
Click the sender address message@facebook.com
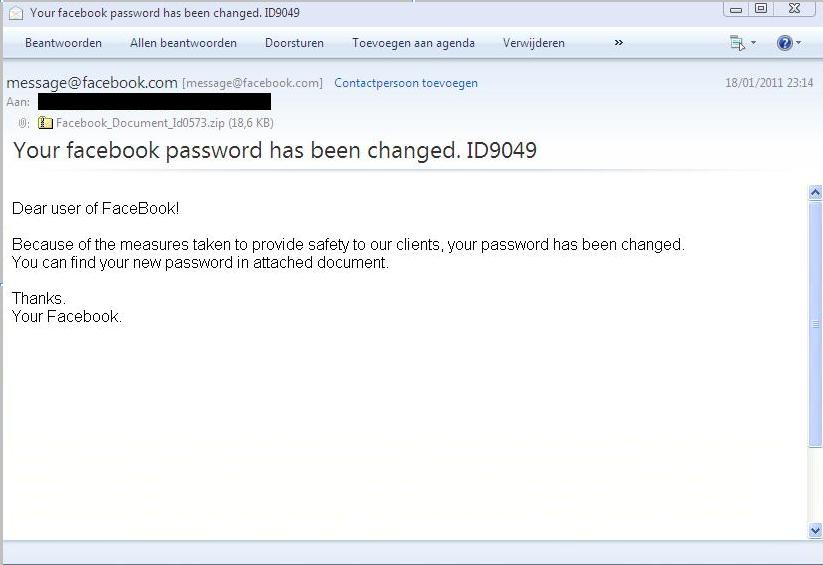click(92, 83)
